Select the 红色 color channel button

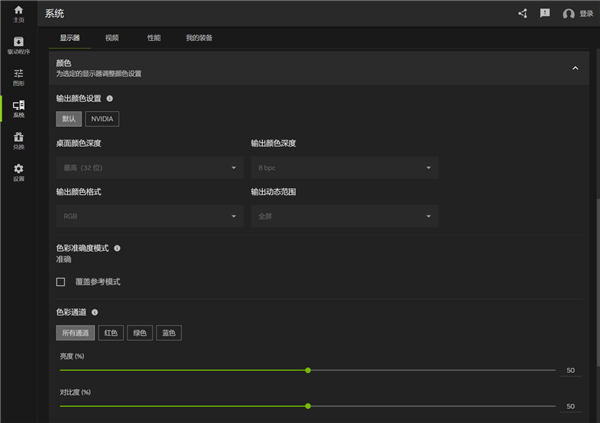[111, 332]
